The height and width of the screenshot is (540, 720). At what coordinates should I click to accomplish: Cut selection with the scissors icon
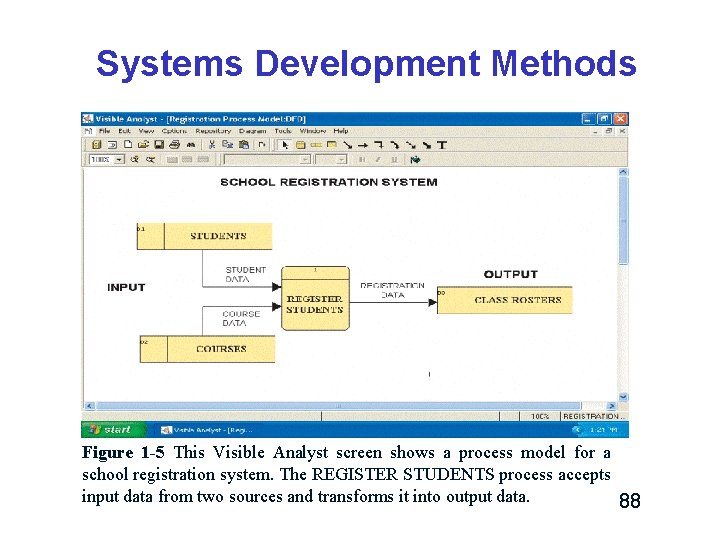[x=212, y=145]
